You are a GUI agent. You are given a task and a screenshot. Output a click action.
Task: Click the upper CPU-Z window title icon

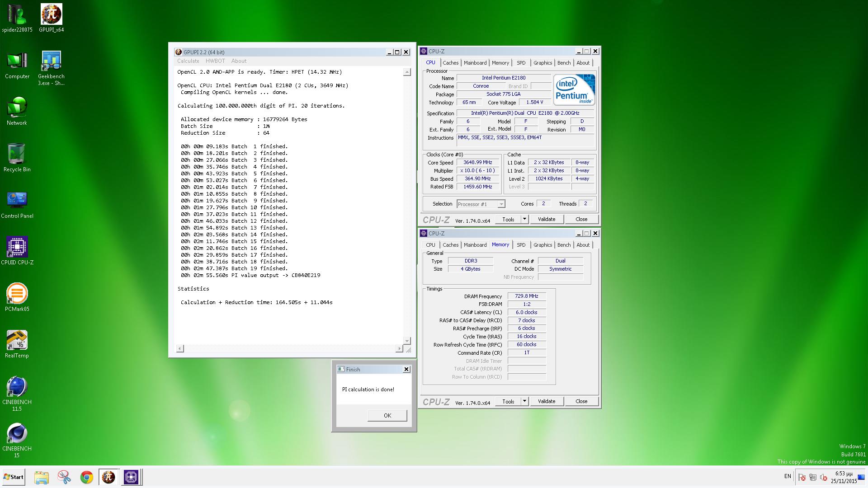424,51
